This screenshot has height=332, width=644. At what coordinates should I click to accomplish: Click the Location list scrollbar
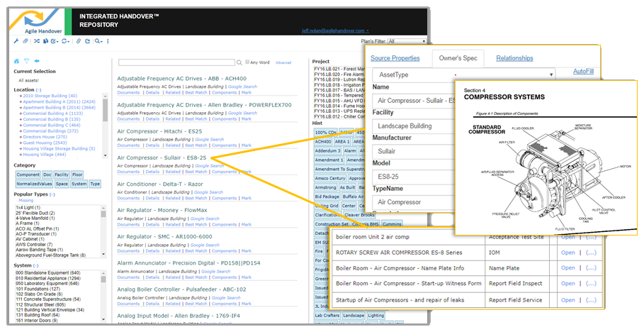tap(105, 126)
